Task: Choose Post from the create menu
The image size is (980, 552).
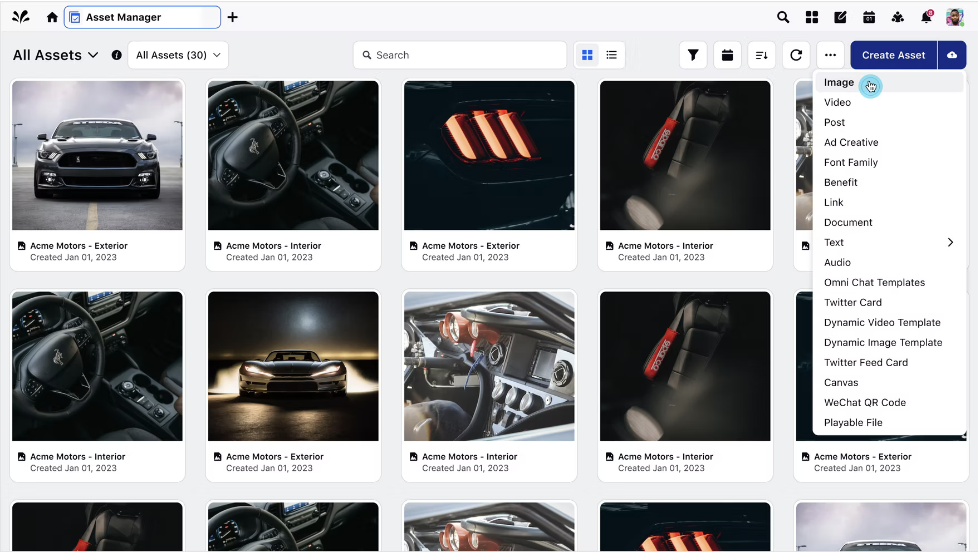Action: pos(889,122)
